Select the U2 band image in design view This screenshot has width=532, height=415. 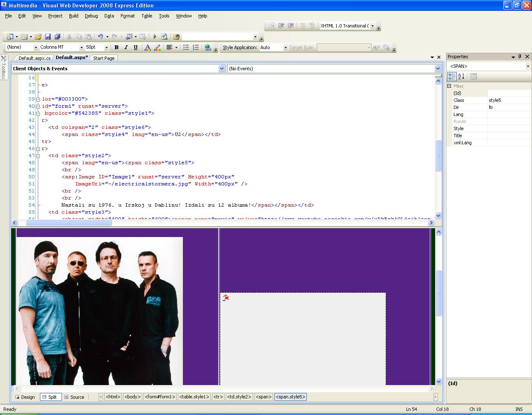[x=100, y=311]
